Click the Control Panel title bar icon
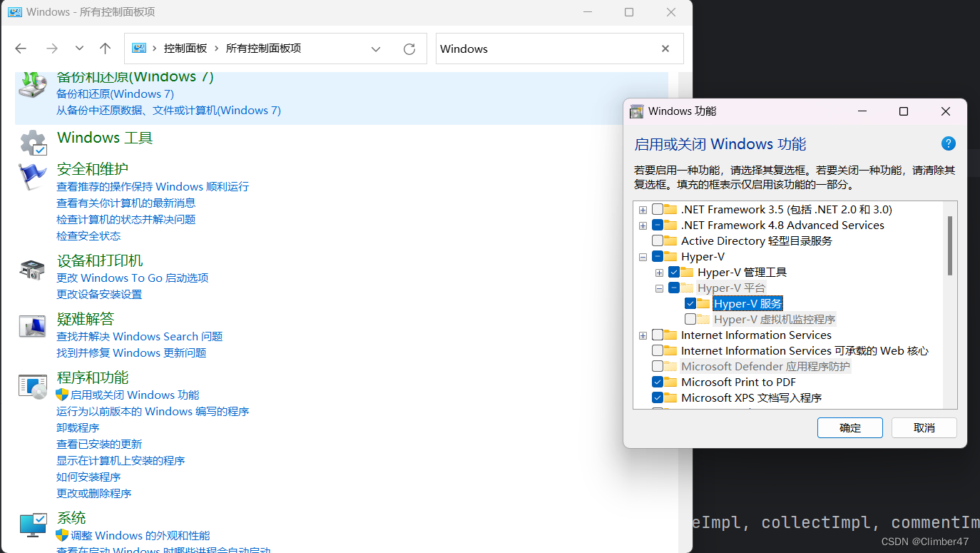This screenshot has height=553, width=980. point(15,12)
